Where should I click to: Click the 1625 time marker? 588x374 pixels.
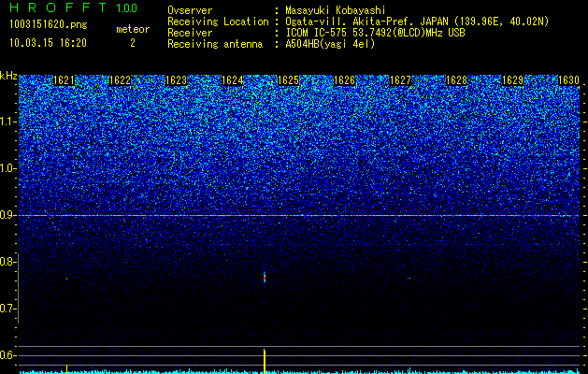point(288,80)
